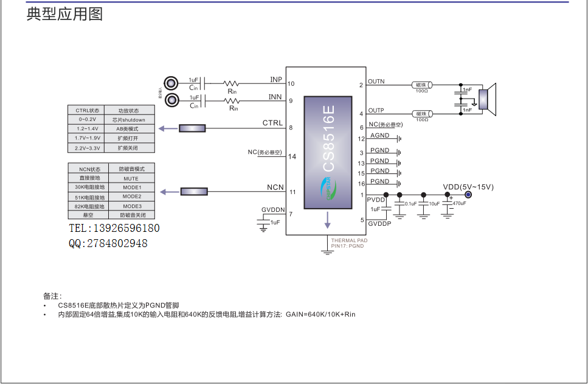The image size is (588, 384).
Task: Click the INN pin label
Action: click(275, 97)
